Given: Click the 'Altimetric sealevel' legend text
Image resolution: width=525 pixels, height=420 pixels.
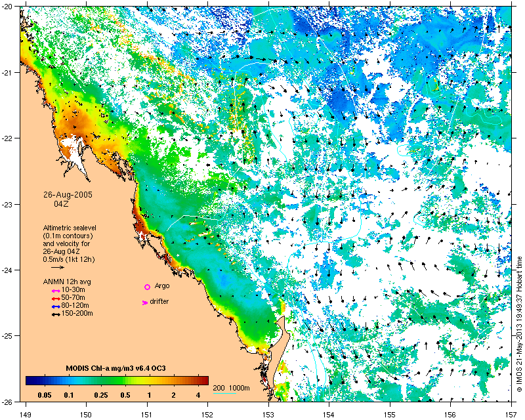Looking at the screenshot, I should point(70,228).
